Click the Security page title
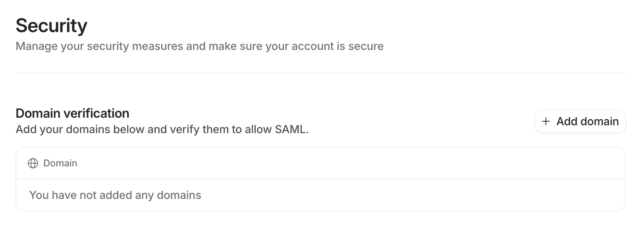Screen dimensions: 644x233 [x=51, y=25]
